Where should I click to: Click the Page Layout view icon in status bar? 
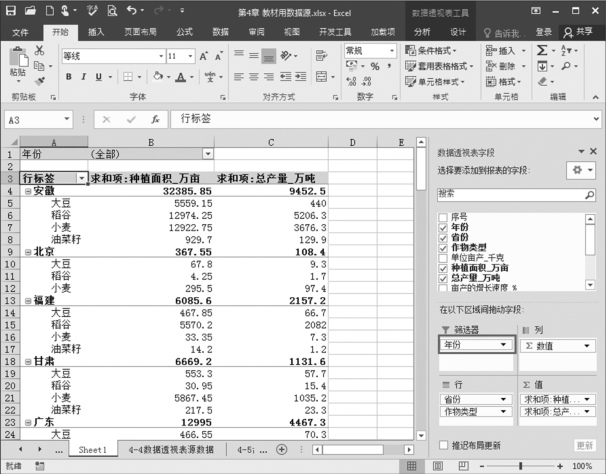point(437,466)
